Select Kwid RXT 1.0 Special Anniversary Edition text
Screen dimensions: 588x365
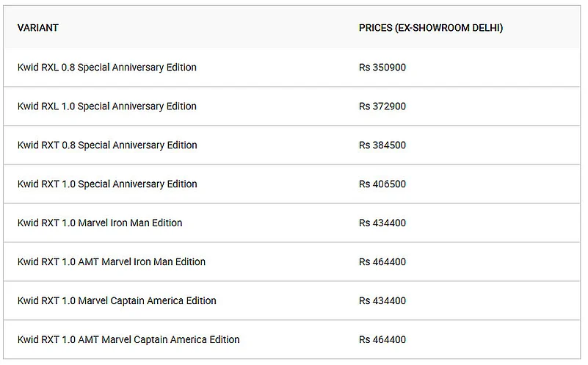107,184
